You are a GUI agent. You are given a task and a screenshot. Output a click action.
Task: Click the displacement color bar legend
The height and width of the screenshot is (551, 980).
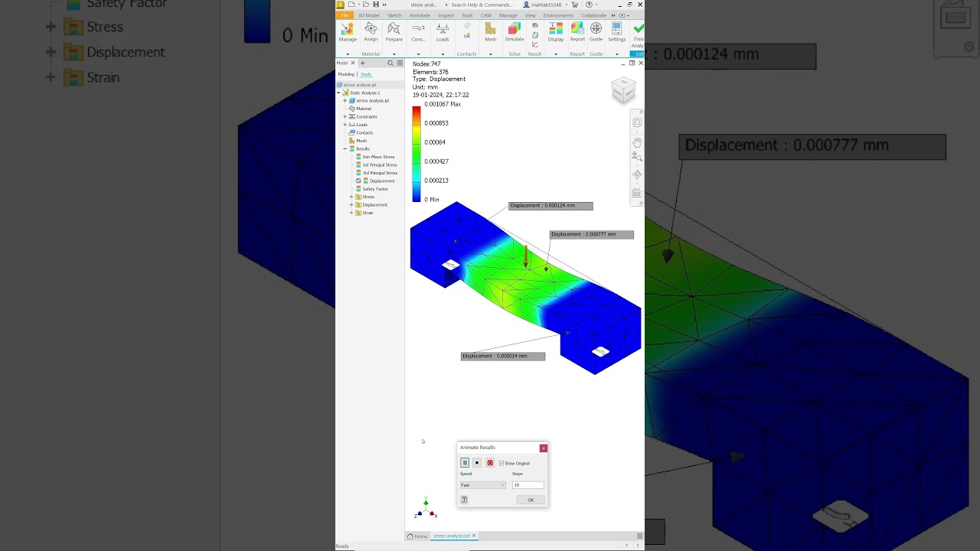click(416, 154)
